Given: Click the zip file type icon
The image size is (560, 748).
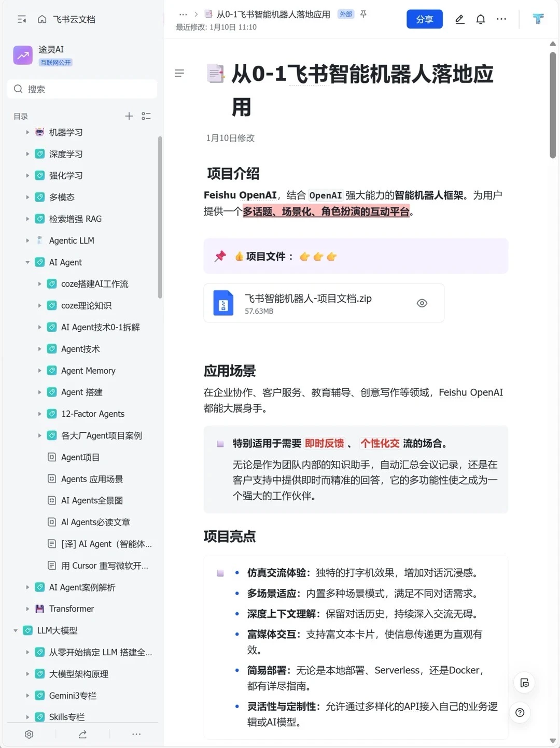Looking at the screenshot, I should click(x=223, y=303).
